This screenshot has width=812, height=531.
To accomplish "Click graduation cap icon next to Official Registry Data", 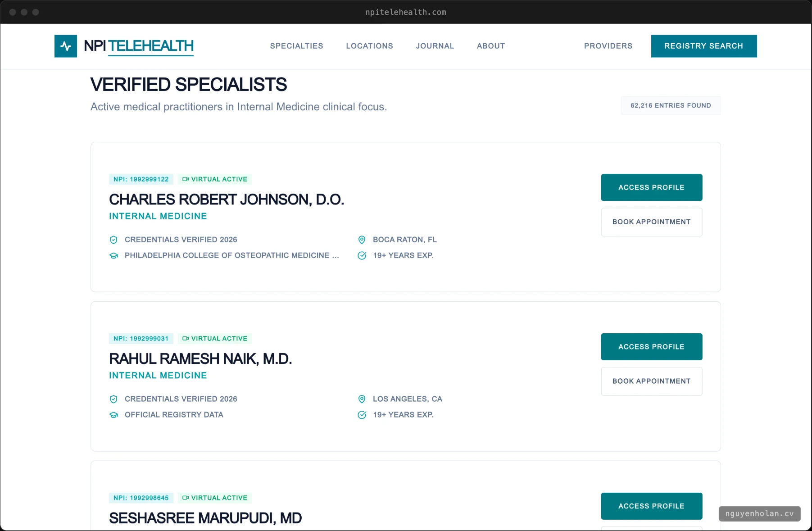I will click(114, 415).
